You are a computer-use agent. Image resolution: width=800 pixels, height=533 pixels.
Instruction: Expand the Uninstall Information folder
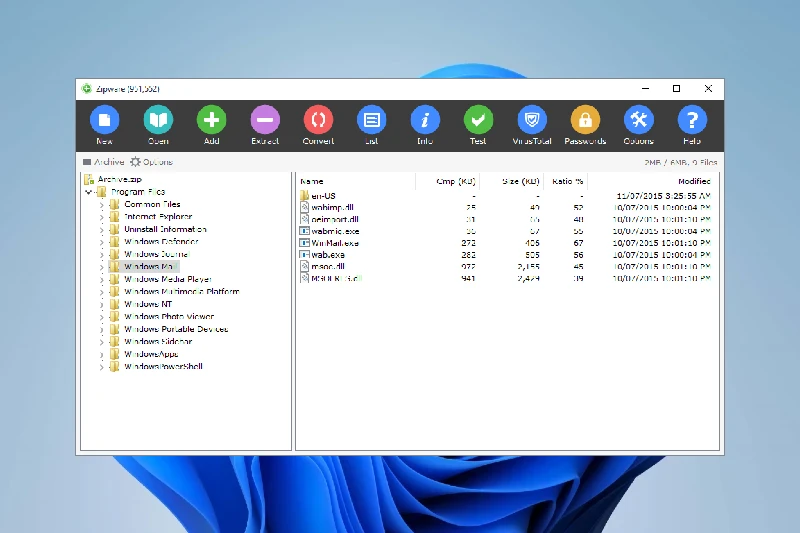click(x=101, y=230)
